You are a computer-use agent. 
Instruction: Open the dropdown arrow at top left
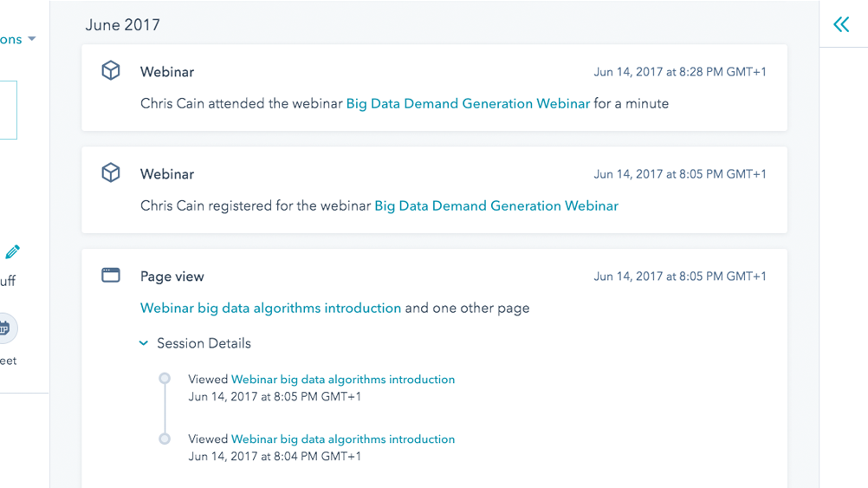32,39
